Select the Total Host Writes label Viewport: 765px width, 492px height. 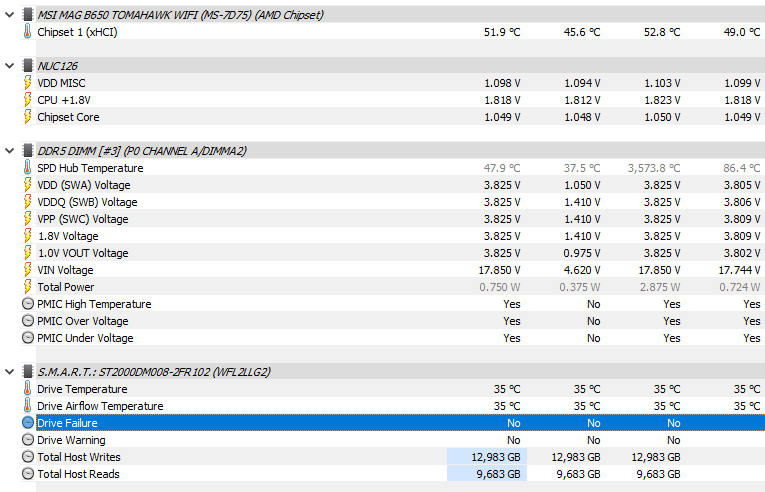79,457
